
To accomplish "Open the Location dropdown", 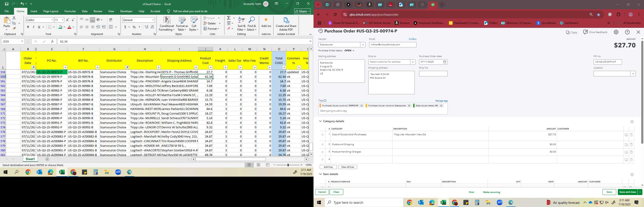I will [x=633, y=74].
